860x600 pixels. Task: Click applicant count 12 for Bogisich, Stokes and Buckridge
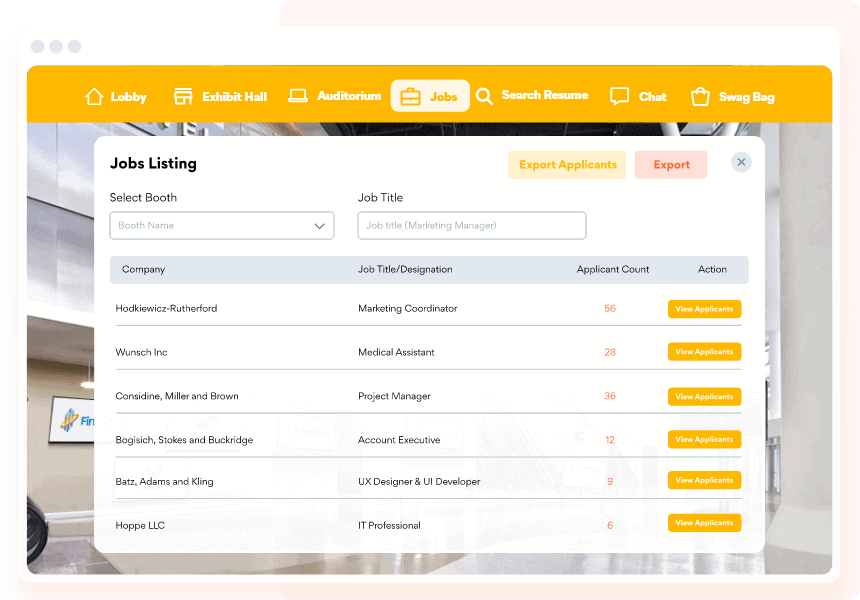(610, 439)
